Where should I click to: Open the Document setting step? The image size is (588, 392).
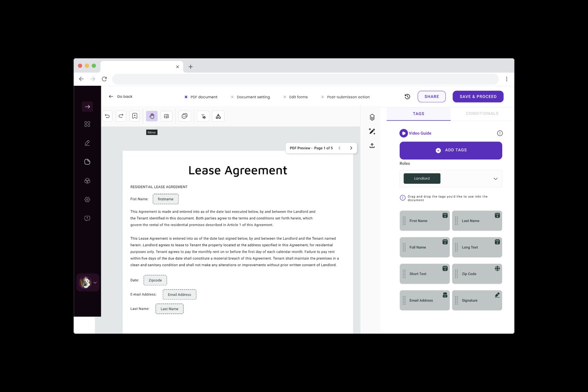[250, 97]
